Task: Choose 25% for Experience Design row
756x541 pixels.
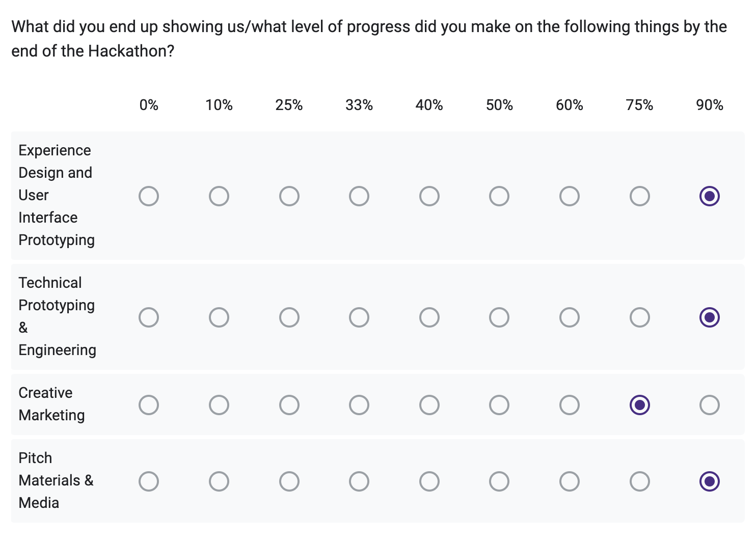Action: pyautogui.click(x=289, y=196)
